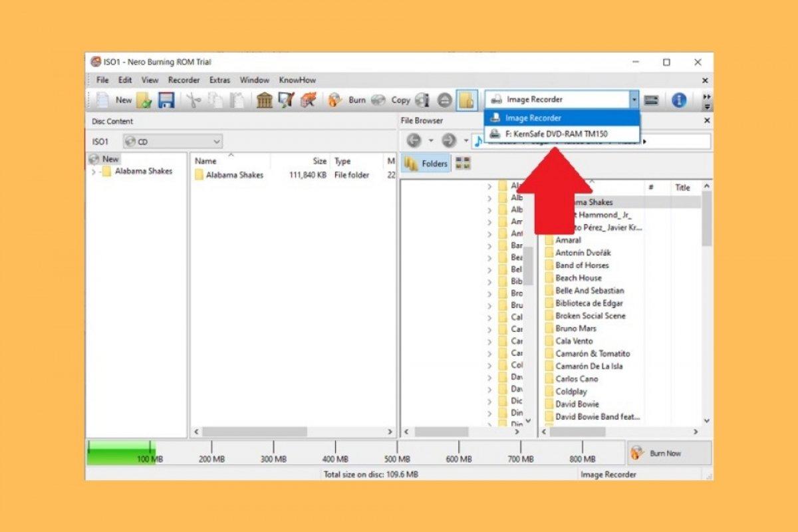This screenshot has height=532, width=798.
Task: Click the green disc capacity bar
Action: point(120,453)
